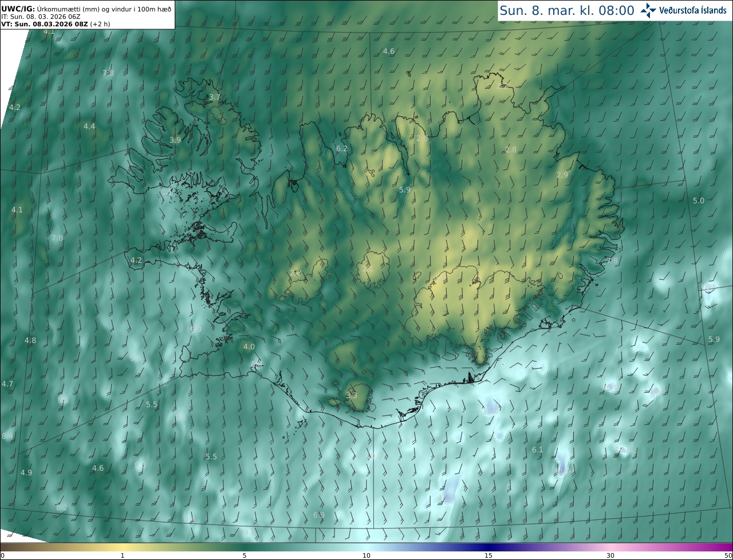The image size is (733, 560).
Task: Click the map value "4.0" in southwest Iceland
Action: click(x=249, y=346)
